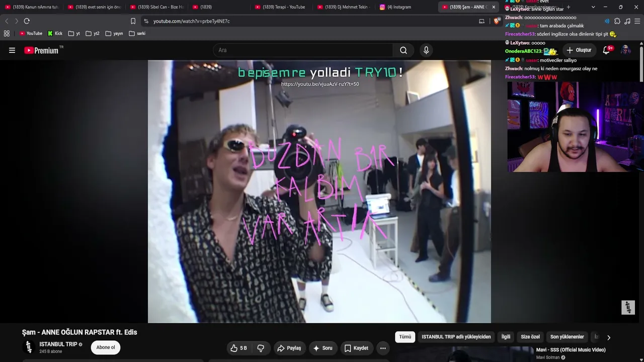Open the 'yt2' bookmarks folder
644x362 pixels.
click(93, 34)
